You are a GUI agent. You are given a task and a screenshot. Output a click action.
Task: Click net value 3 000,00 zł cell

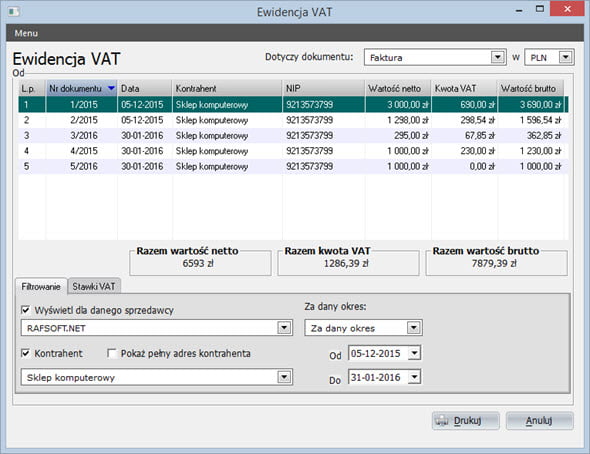(x=398, y=105)
